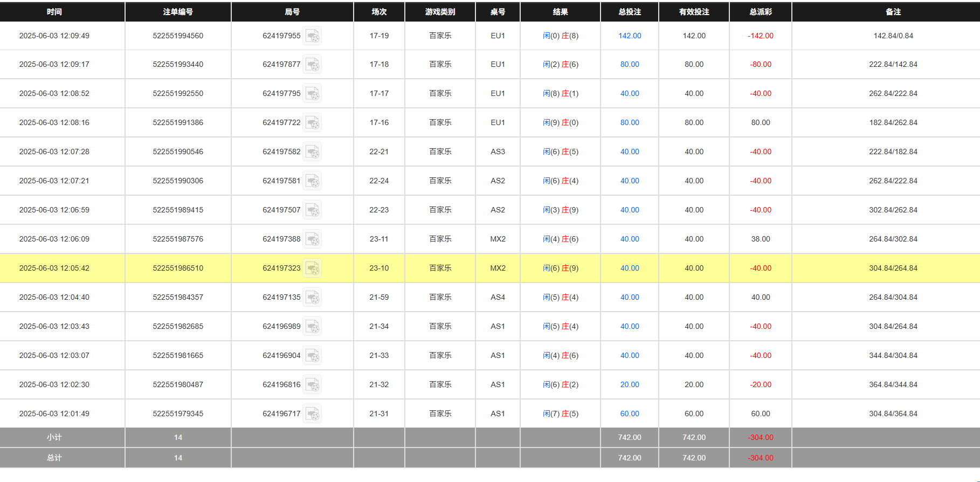The height and width of the screenshot is (482, 980).
Task: Open the blue 20.00 bet amount link
Action: (x=629, y=385)
